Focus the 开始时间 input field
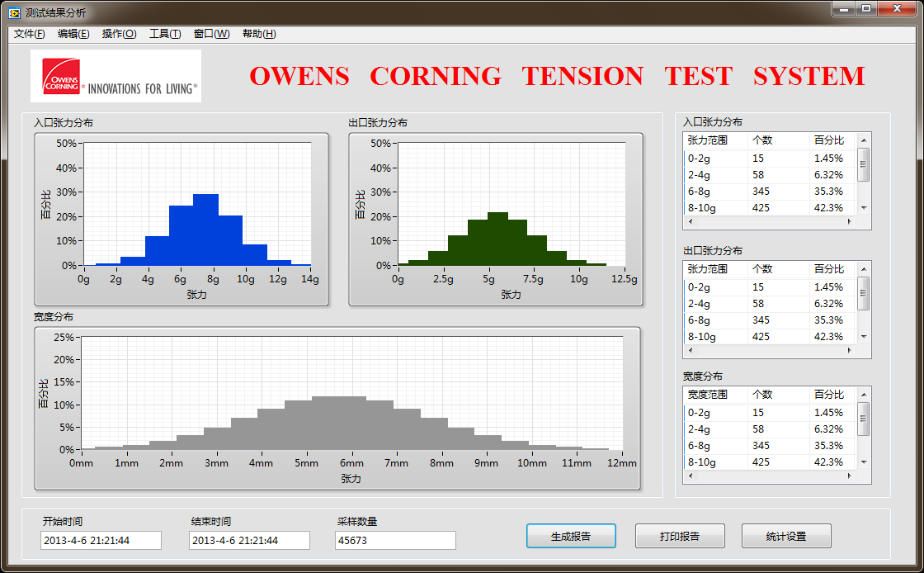The image size is (924, 573). click(101, 541)
